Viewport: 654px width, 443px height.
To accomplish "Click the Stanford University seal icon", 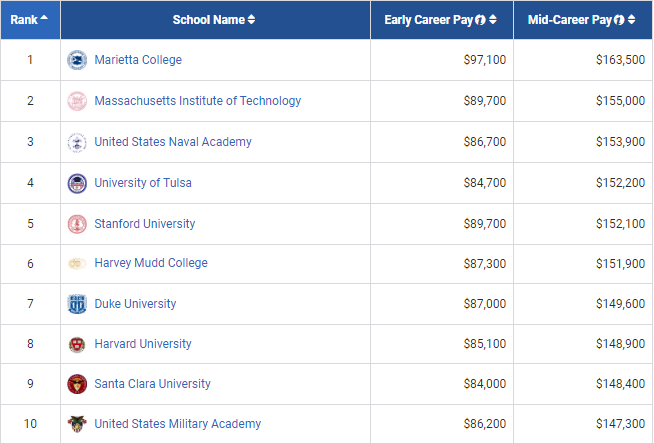I will click(77, 224).
